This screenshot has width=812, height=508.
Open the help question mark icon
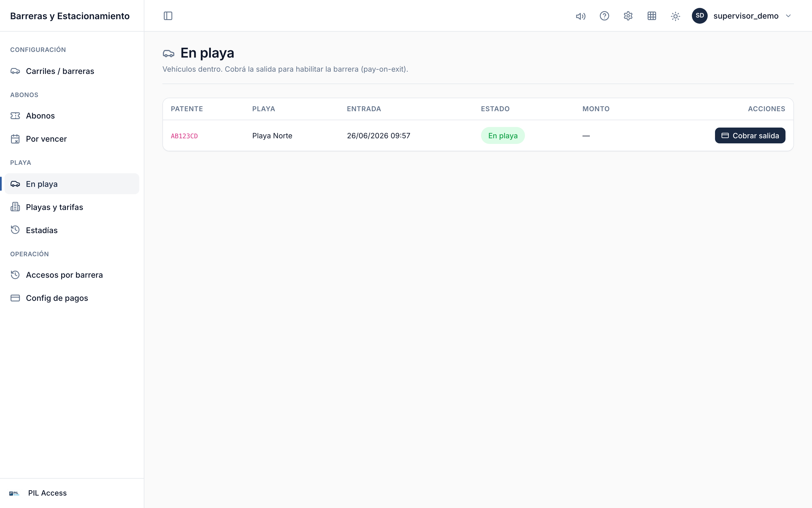point(604,16)
